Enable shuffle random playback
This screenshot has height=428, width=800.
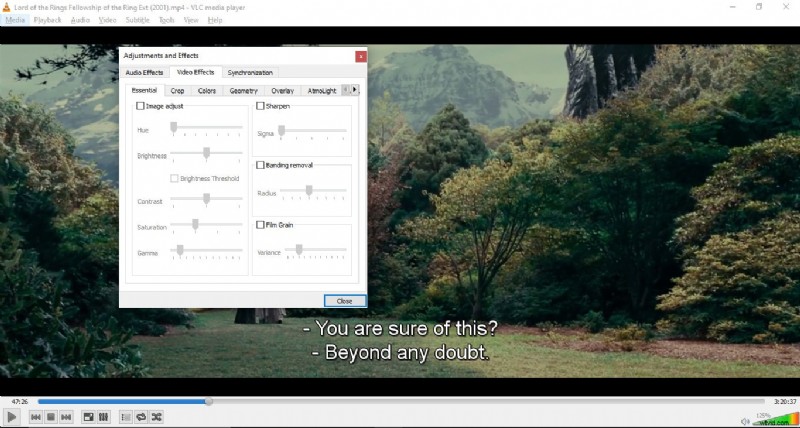pyautogui.click(x=157, y=416)
